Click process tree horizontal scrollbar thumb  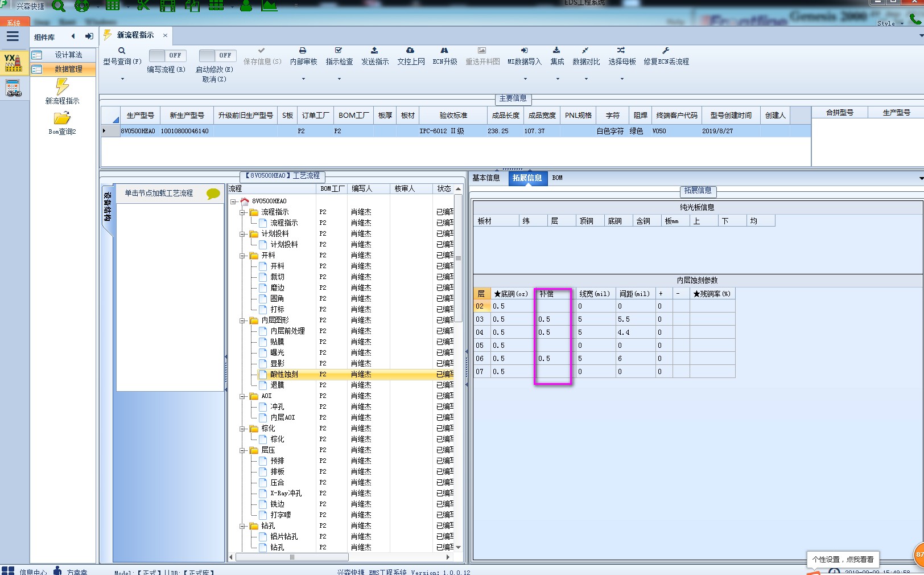(x=291, y=557)
